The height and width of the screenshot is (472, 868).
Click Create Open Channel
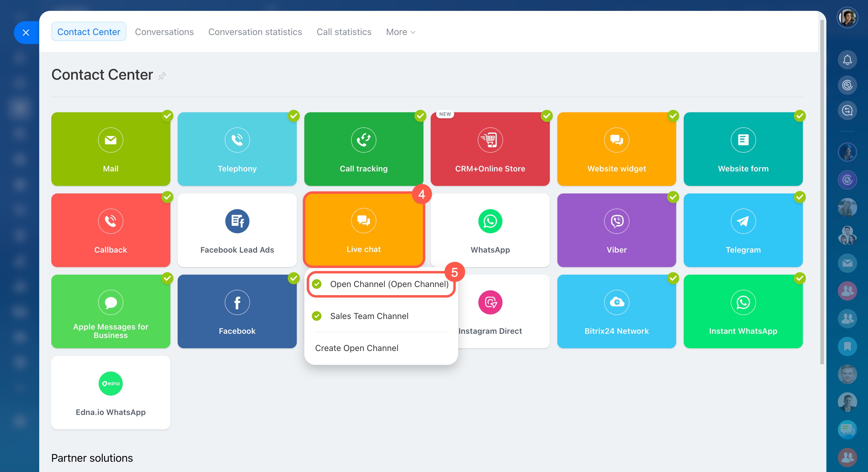[x=356, y=348]
